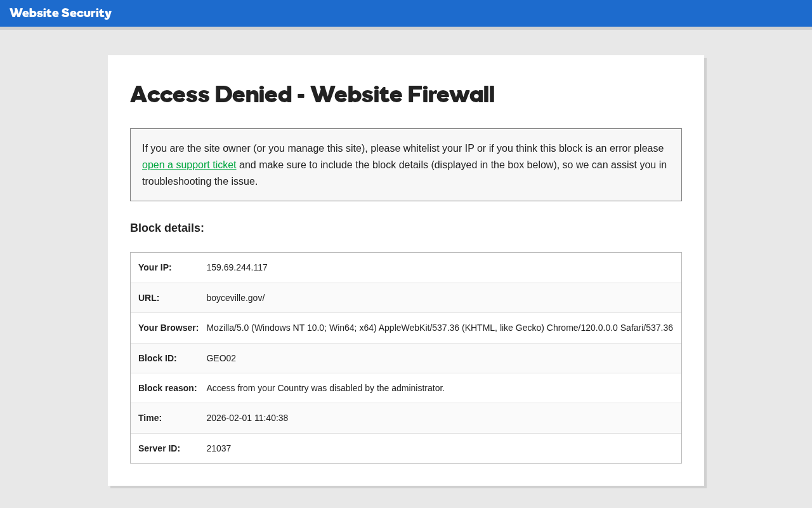
Task: Click the troubleshooting the issue text
Action: [200, 182]
